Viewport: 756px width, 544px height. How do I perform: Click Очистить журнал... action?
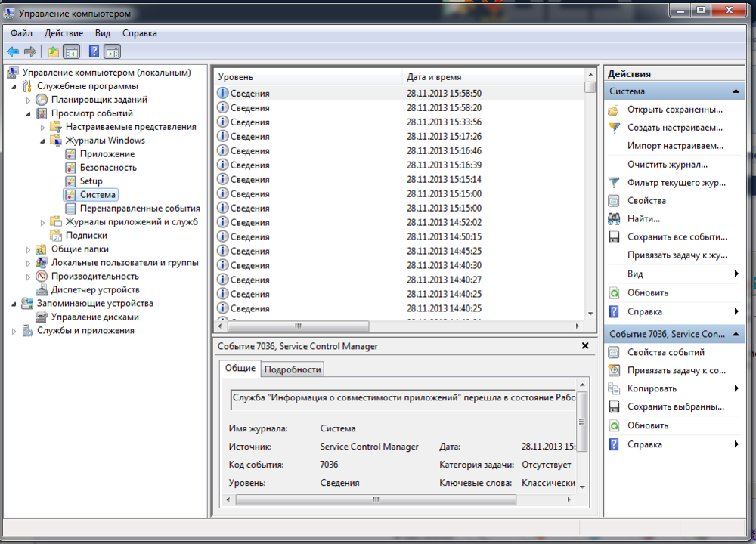click(x=668, y=165)
